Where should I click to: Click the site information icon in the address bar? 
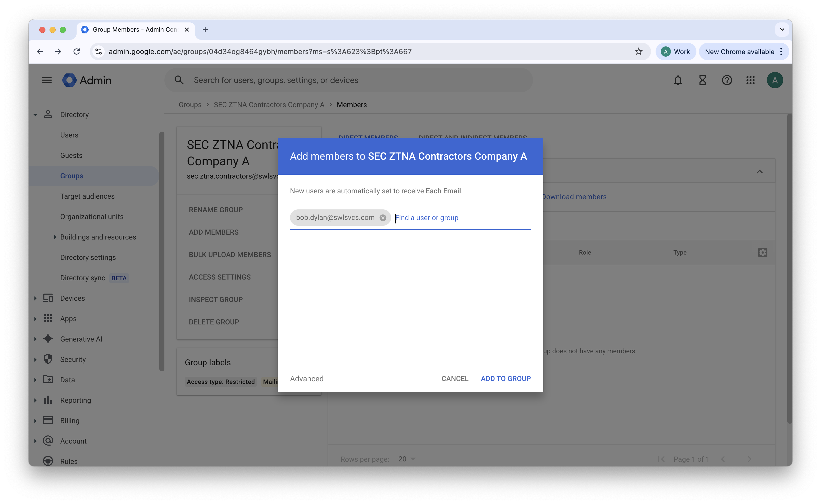click(99, 52)
